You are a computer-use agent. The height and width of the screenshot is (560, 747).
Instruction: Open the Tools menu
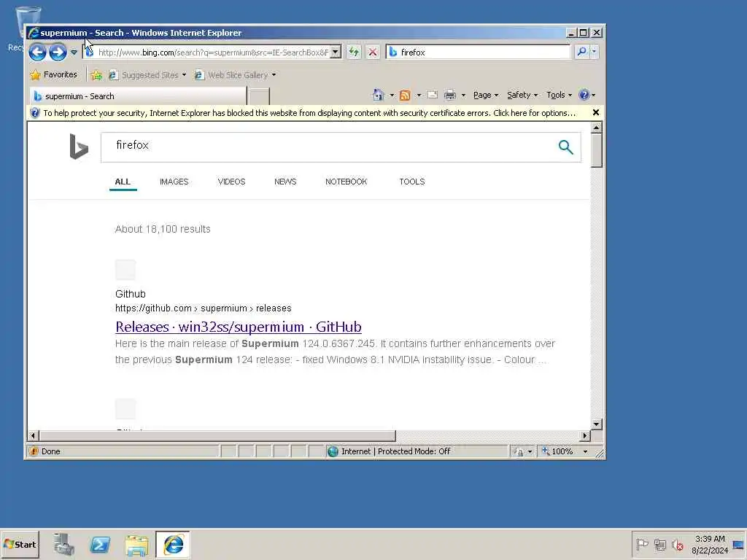pyautogui.click(x=559, y=96)
